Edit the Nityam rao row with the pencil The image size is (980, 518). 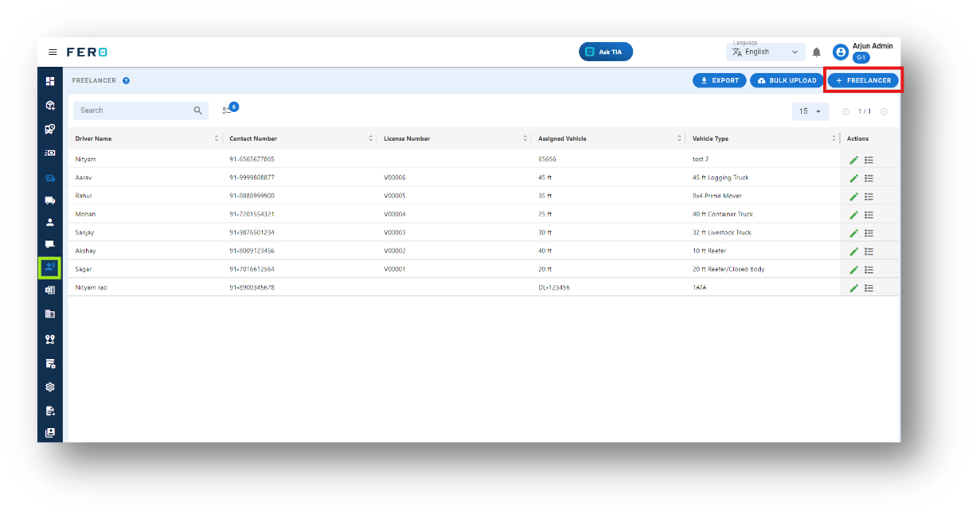(x=853, y=288)
